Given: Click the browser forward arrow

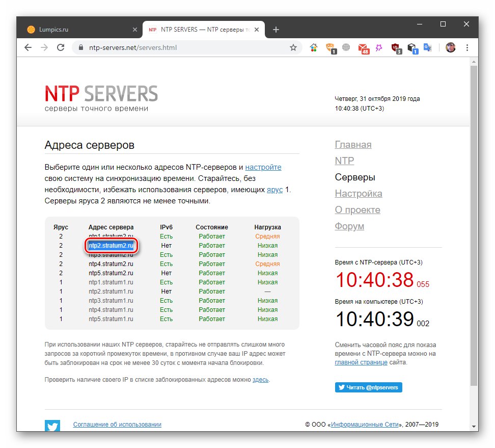Looking at the screenshot, I should point(44,48).
